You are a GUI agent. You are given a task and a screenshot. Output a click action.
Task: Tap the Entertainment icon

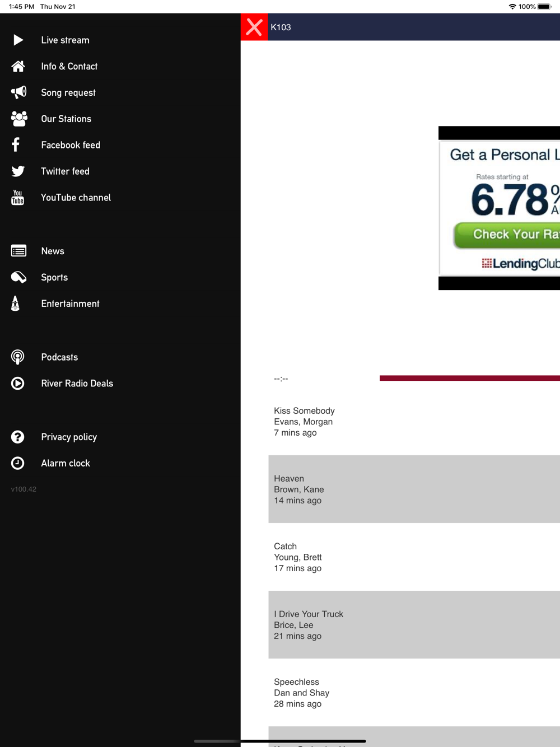(16, 304)
